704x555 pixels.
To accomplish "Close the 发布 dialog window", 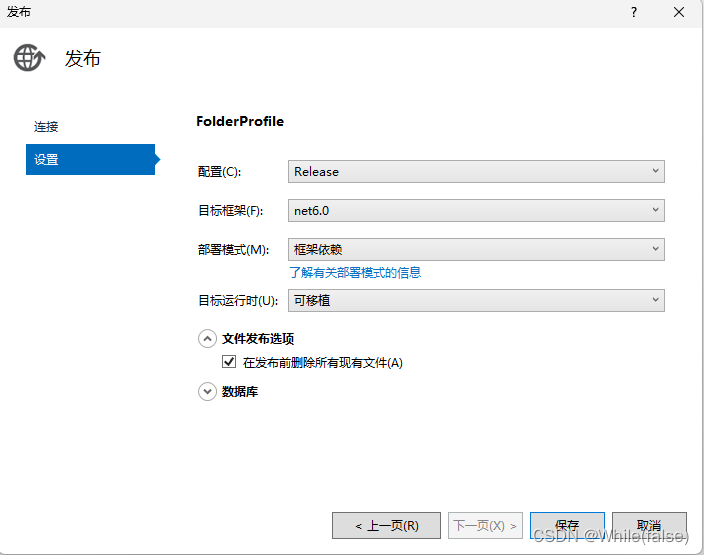I will (679, 12).
